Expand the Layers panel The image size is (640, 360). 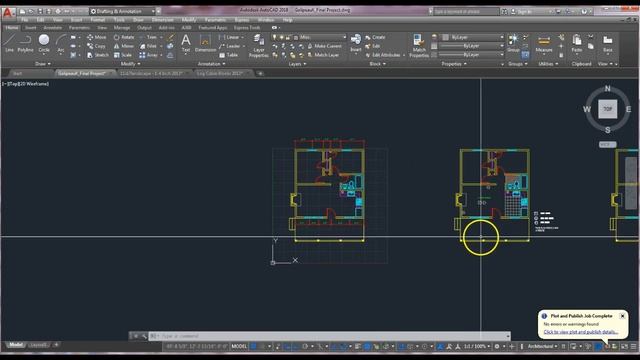(x=297, y=64)
